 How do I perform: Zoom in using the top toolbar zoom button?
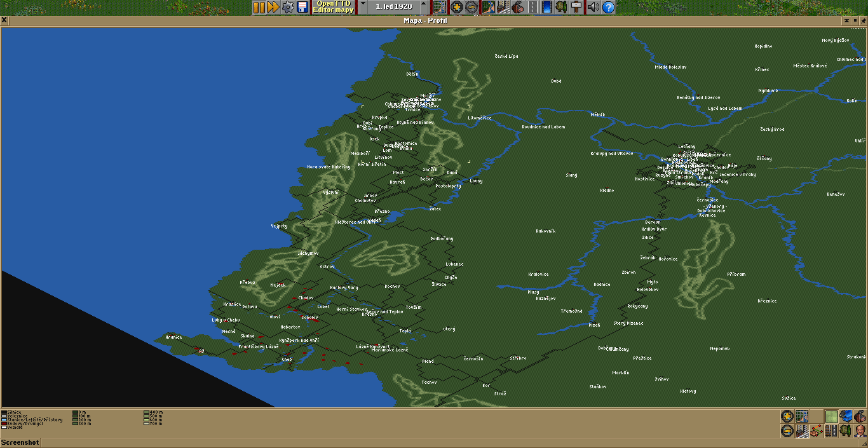click(x=456, y=7)
